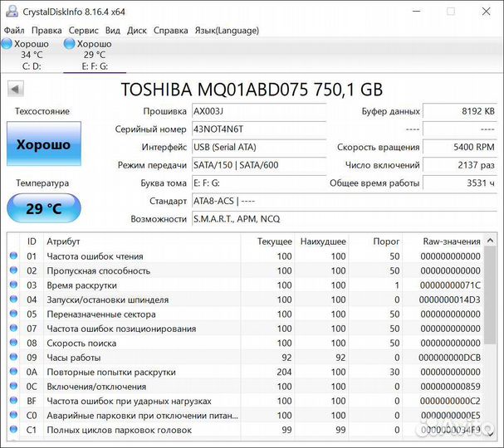Image resolution: width=504 pixels, height=448 pixels.
Task: Click the Скорость вращения value 5400 RPM
Action: [460, 148]
